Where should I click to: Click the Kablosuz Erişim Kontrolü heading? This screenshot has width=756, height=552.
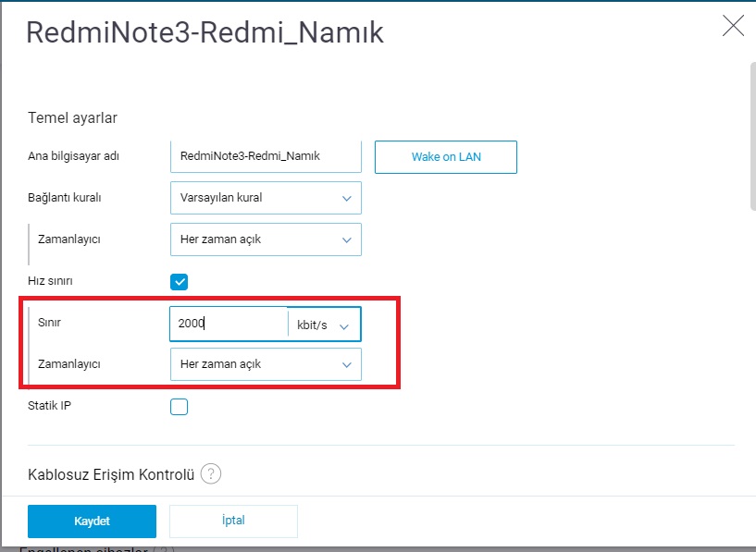(111, 474)
